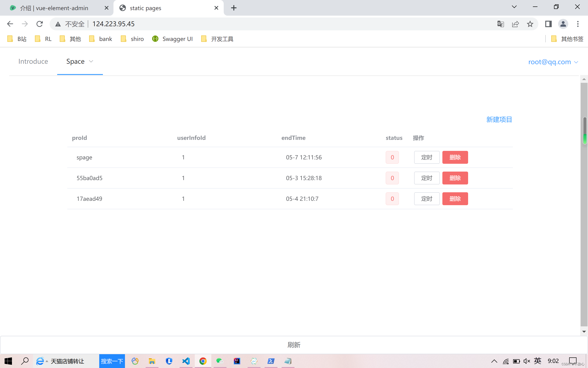Open the B站 bookmark folder
The width and height of the screenshot is (588, 368).
(x=17, y=39)
